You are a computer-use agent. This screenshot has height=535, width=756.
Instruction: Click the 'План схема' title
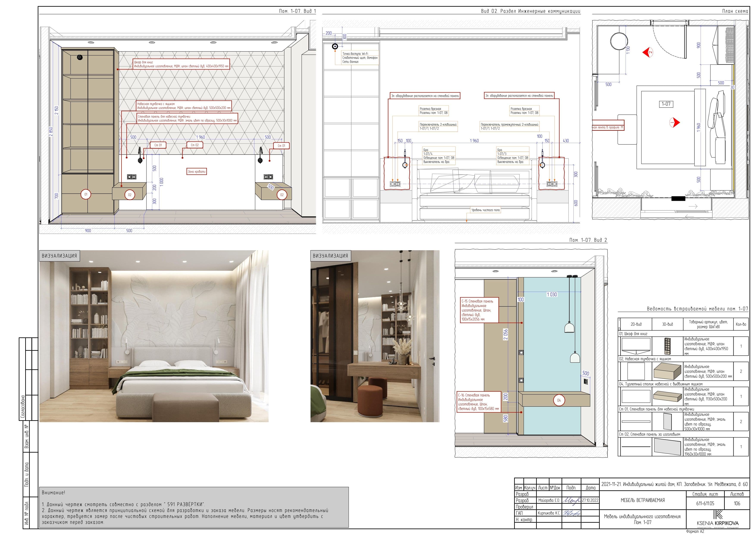735,11
